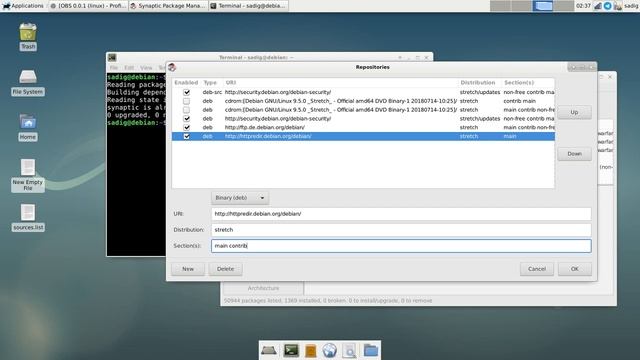Click the Distribution input field
The image size is (640, 360).
pos(401,230)
